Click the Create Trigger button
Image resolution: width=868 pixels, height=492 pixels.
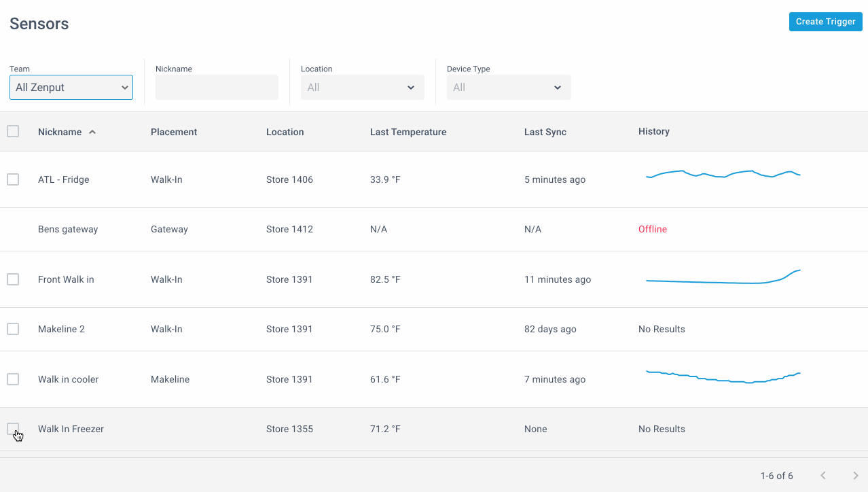826,22
